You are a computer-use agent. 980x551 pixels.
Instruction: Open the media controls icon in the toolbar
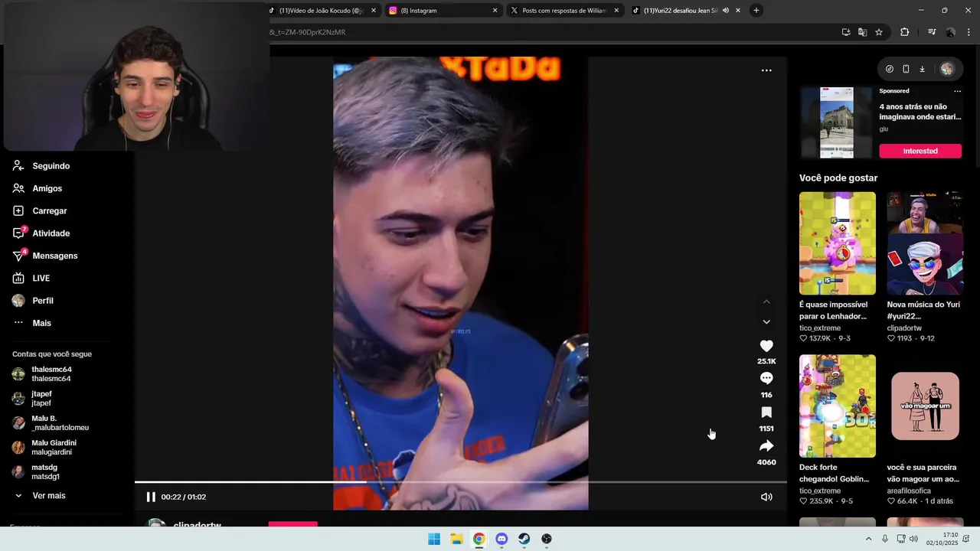click(x=932, y=32)
